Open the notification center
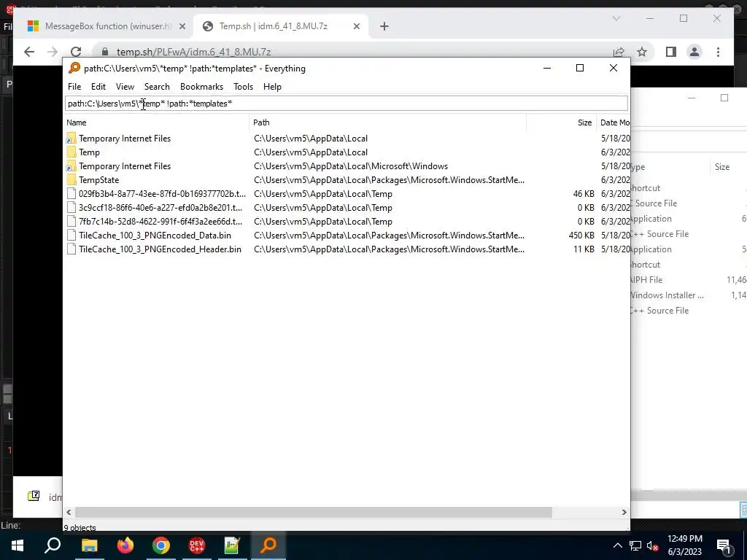This screenshot has height=560, width=747. tap(724, 545)
